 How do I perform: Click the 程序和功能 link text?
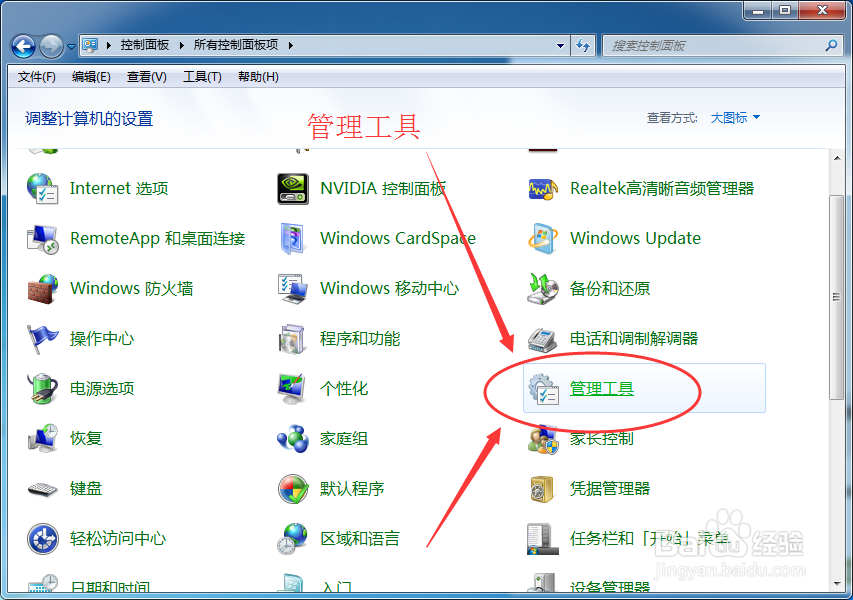tap(360, 339)
